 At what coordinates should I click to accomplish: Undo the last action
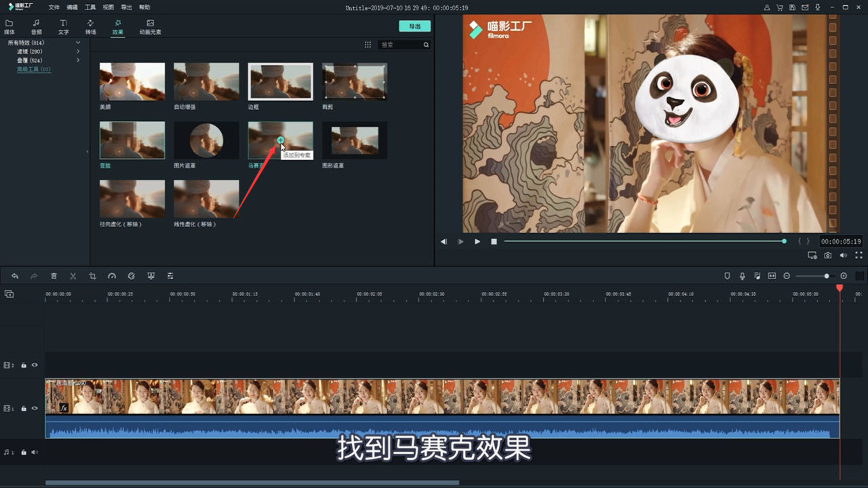coord(15,276)
